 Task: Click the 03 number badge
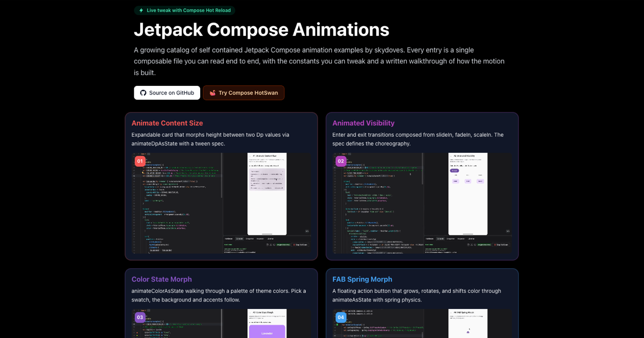pos(140,317)
